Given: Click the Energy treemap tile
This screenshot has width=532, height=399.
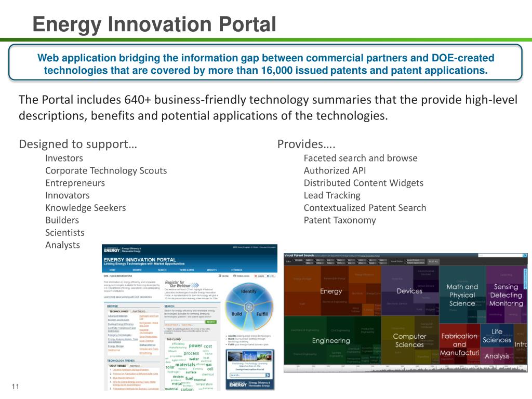Looking at the screenshot, I should coord(331,291).
